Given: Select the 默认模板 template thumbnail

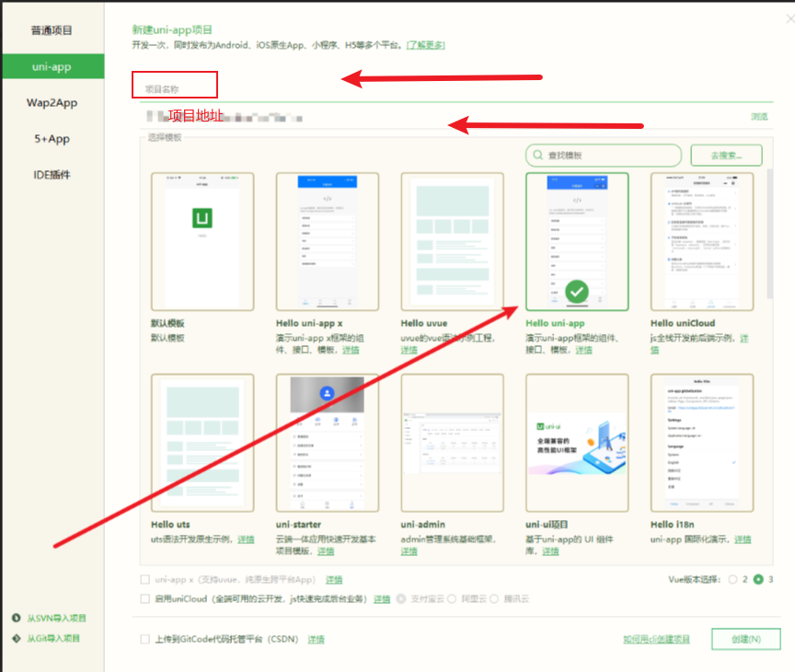Looking at the screenshot, I should [202, 241].
